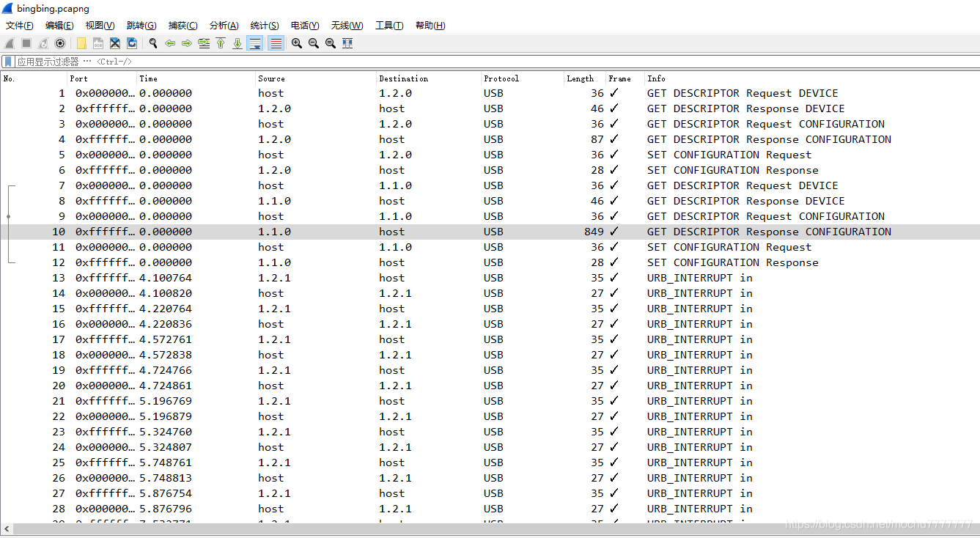Click time 5.324807 in packet 24

(x=166, y=447)
